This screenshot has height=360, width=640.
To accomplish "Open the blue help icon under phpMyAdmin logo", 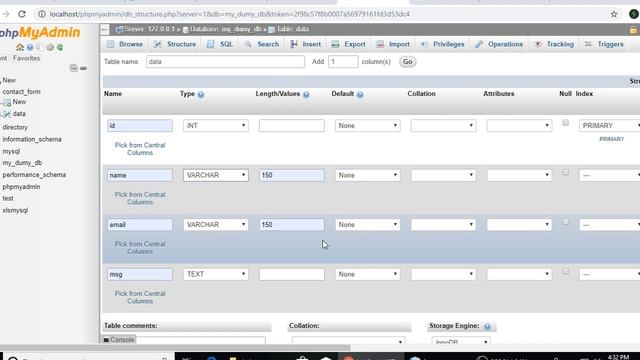I will click(30, 47).
